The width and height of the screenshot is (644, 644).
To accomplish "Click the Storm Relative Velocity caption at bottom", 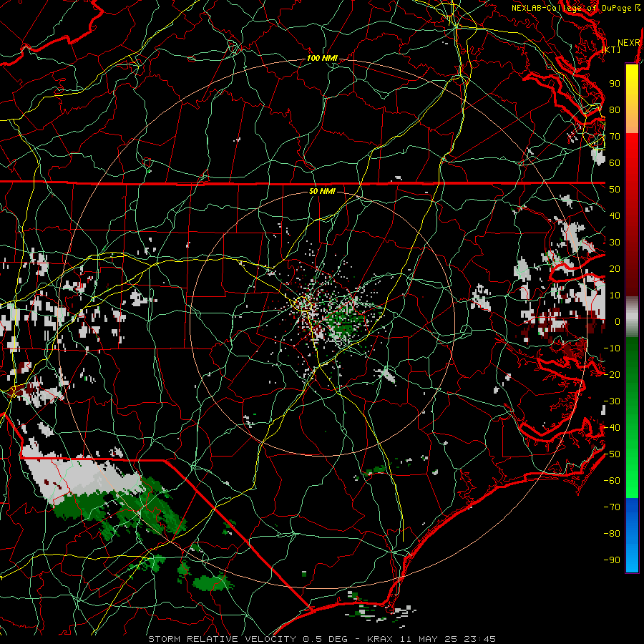I will click(x=321, y=639).
